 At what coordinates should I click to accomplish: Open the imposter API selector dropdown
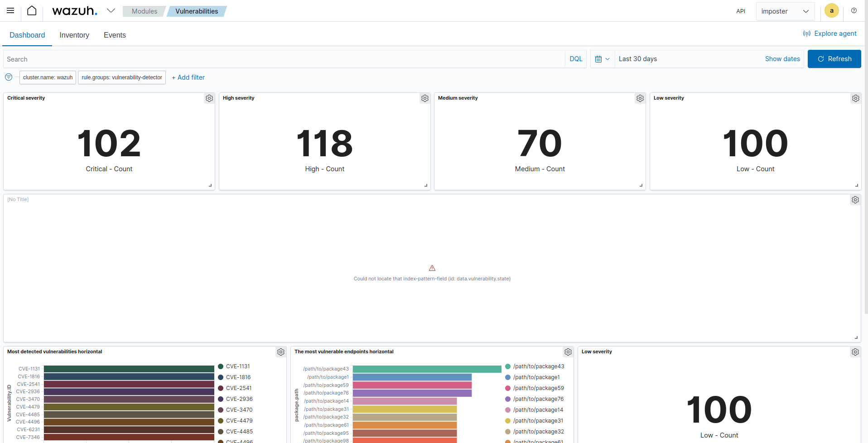coord(785,11)
